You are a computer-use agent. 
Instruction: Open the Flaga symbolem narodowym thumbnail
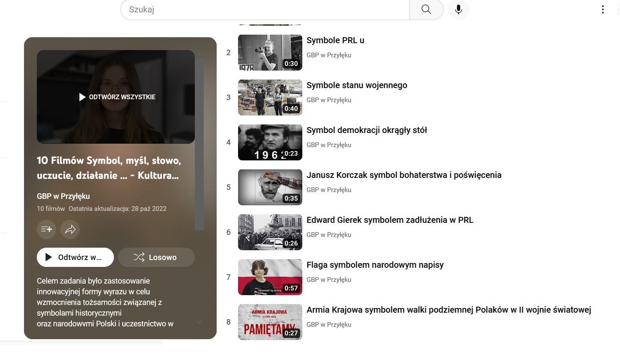[x=270, y=277]
